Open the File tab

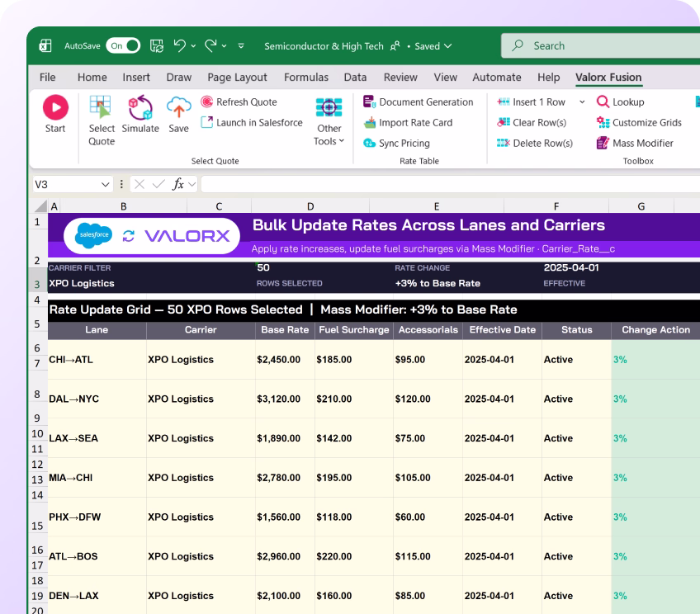47,78
